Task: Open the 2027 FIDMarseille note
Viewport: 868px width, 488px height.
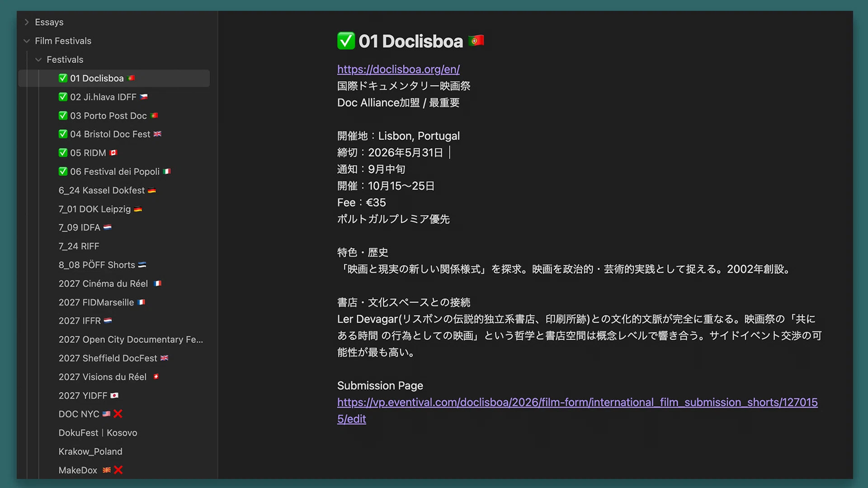Action: [102, 302]
